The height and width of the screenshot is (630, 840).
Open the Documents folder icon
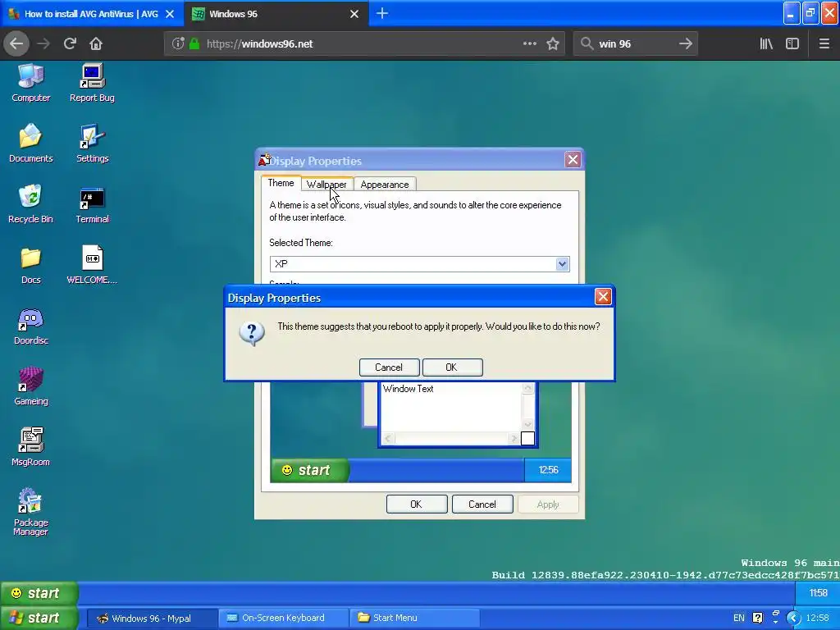pyautogui.click(x=30, y=143)
